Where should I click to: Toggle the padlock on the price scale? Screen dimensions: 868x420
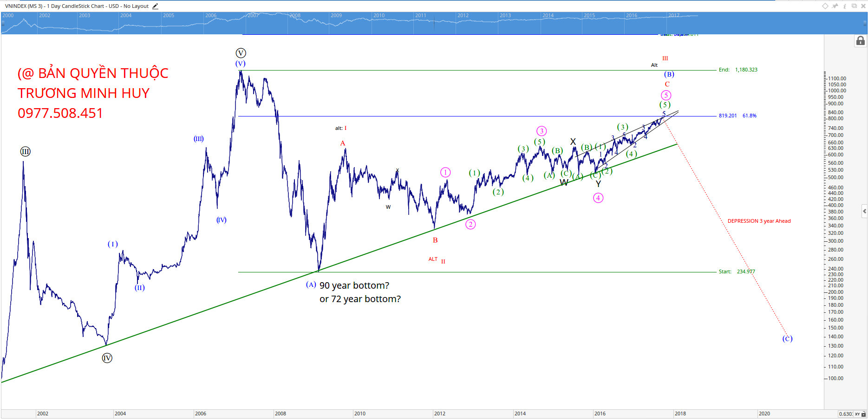coord(860,41)
